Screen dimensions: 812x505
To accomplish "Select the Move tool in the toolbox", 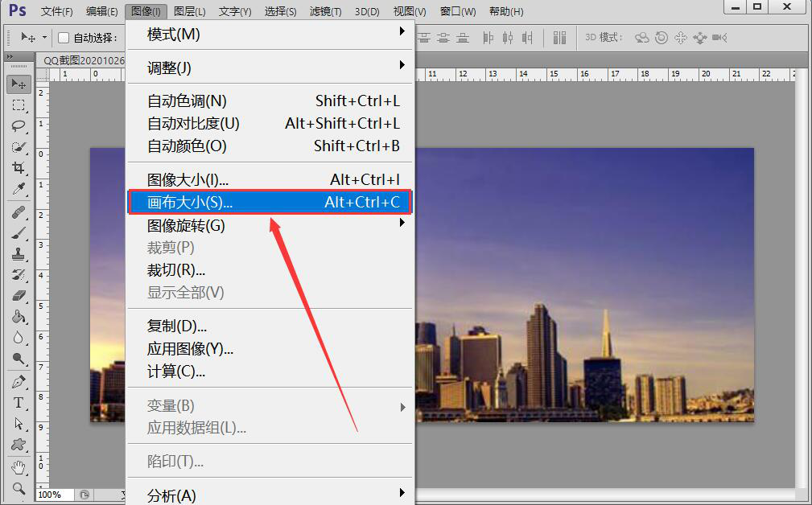I will click(19, 84).
